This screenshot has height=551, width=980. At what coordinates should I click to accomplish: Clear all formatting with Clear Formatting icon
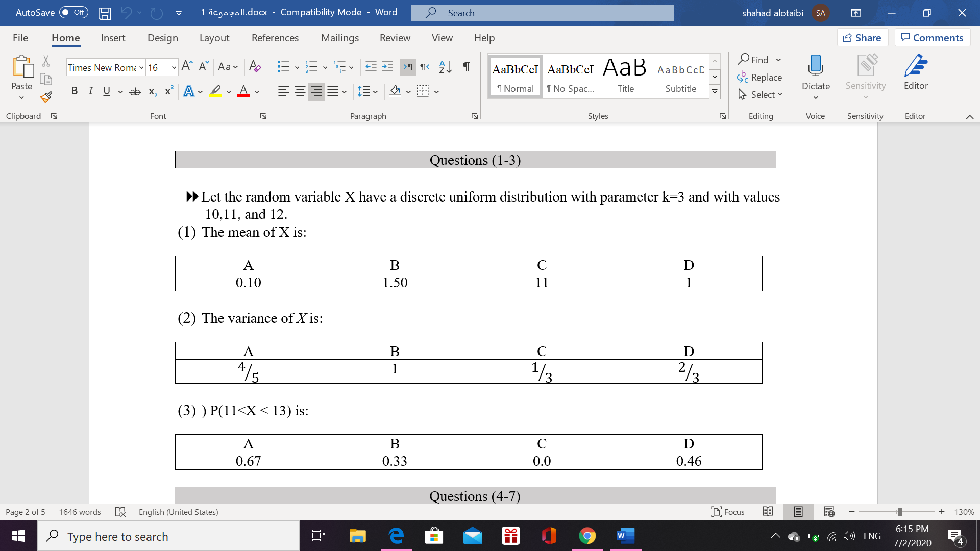tap(255, 66)
